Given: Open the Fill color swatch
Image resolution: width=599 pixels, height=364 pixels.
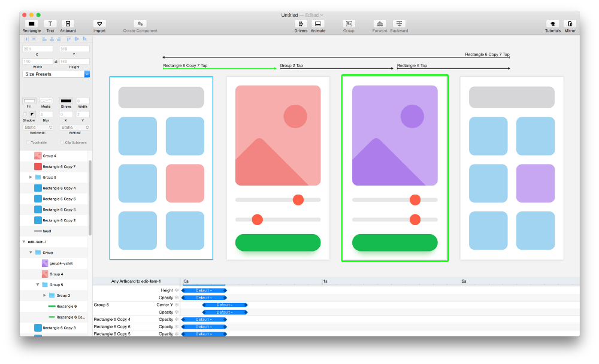Looking at the screenshot, I should click(x=29, y=101).
